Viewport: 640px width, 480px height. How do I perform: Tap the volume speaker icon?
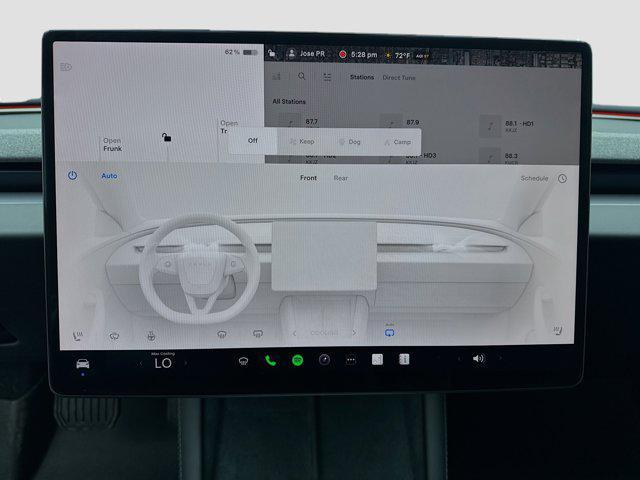tap(478, 359)
